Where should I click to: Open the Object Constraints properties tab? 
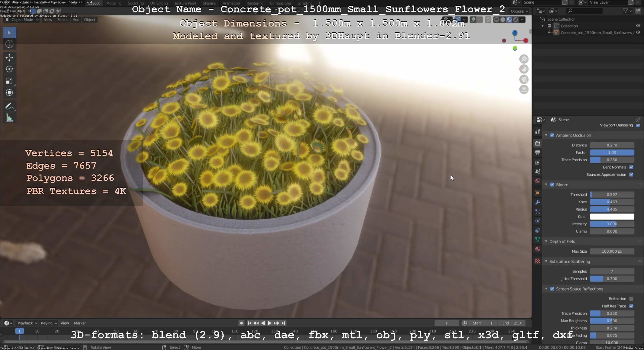point(538,230)
